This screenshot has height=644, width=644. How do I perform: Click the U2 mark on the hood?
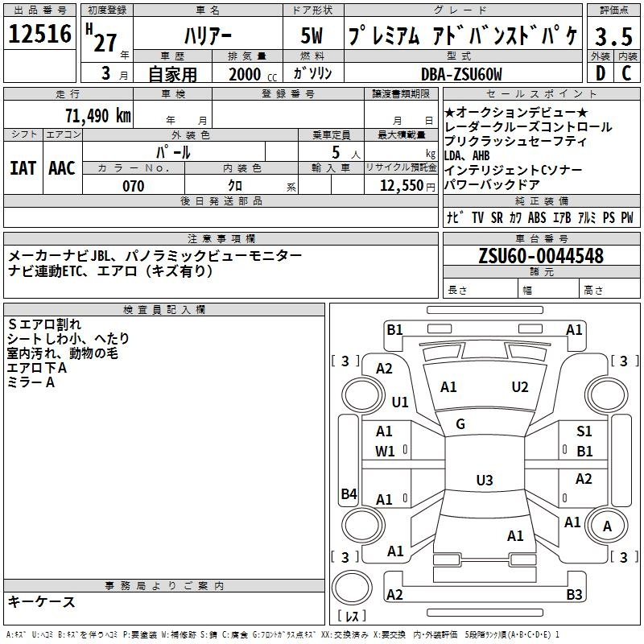519,387
